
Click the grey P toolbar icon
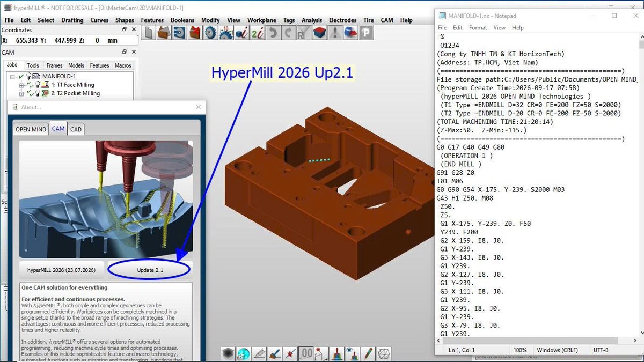[367, 33]
